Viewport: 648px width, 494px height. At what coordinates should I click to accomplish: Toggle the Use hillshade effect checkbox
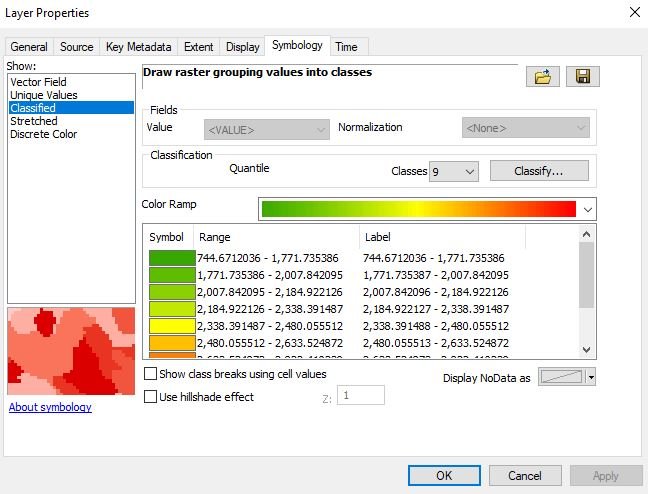(x=151, y=397)
